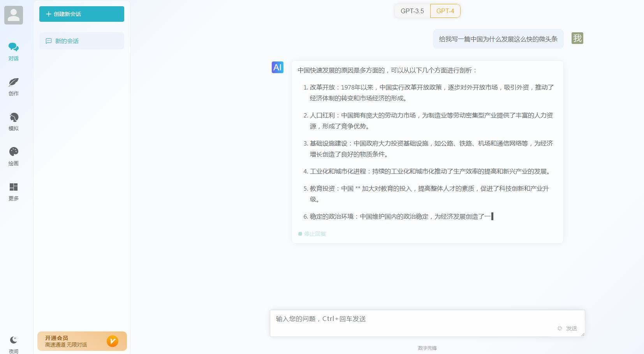Click 停止回复 to stop the reply
644x354 pixels.
pos(315,234)
